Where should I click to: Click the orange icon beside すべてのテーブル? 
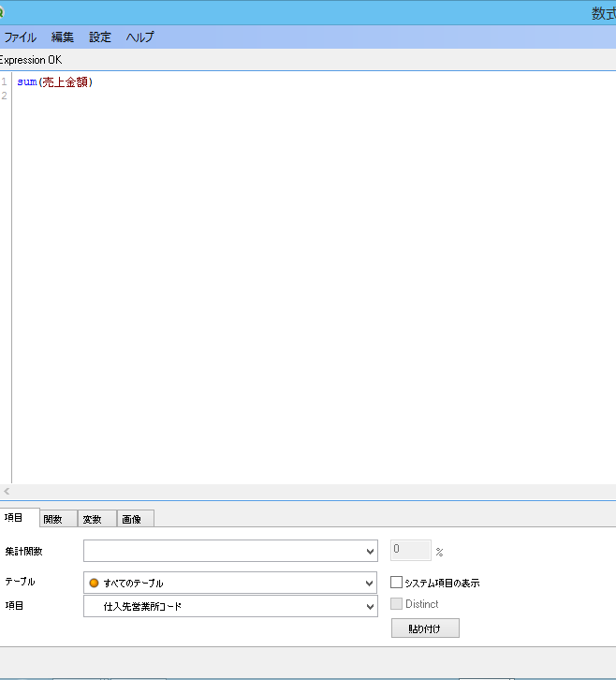pos(94,583)
